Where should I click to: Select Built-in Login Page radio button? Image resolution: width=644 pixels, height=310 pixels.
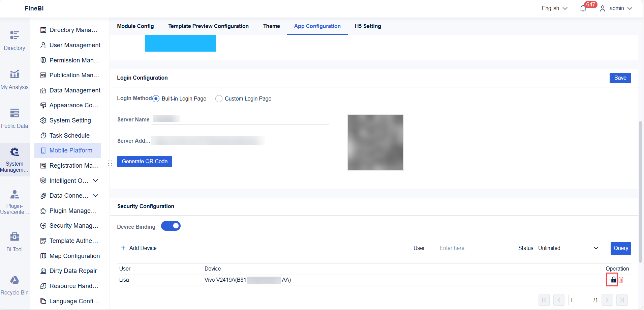point(156,98)
